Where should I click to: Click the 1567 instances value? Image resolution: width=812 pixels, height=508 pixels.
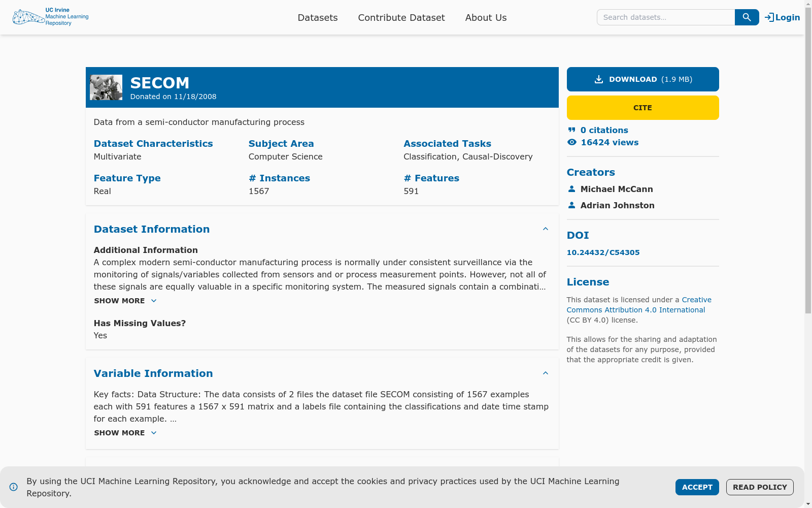(x=259, y=191)
